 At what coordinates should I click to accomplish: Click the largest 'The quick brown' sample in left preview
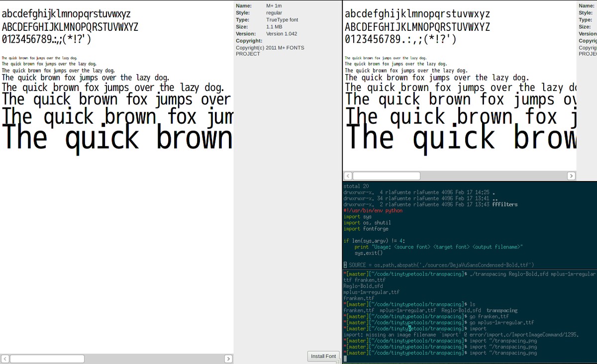tap(117, 138)
